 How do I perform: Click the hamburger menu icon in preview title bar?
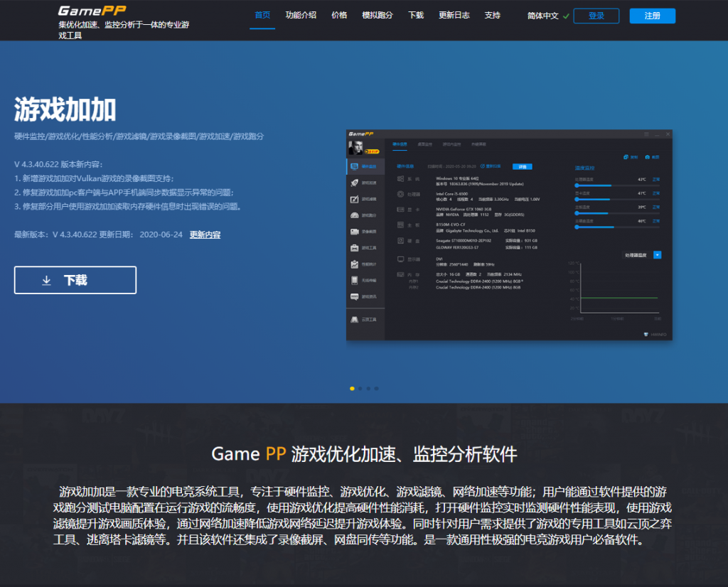[646, 134]
